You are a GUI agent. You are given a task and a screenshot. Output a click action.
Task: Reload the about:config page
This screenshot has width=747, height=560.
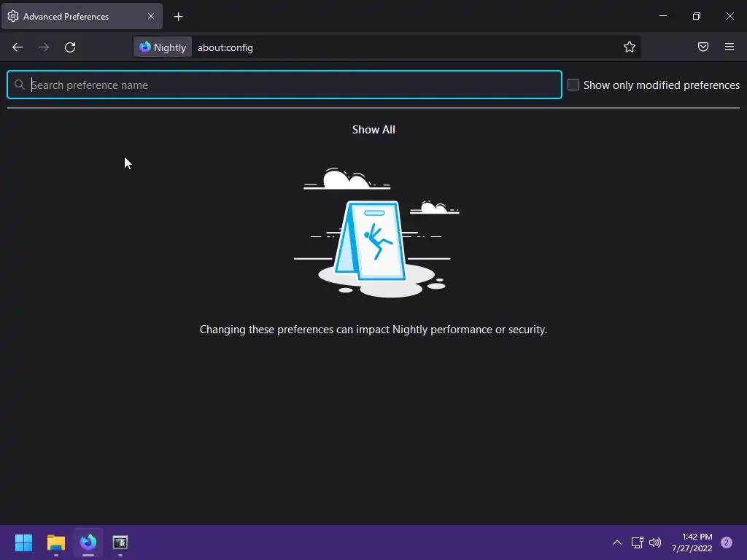click(x=70, y=47)
